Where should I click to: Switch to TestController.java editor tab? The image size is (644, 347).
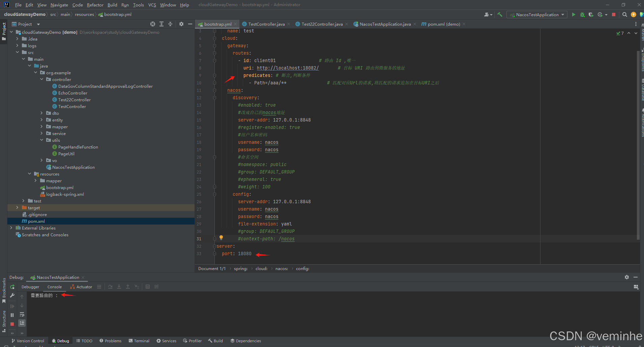(x=266, y=24)
